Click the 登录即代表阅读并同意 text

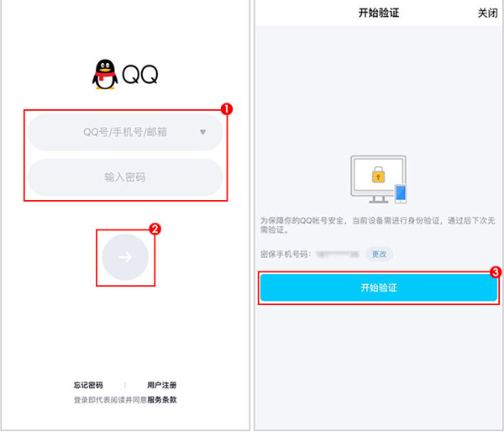click(110, 400)
